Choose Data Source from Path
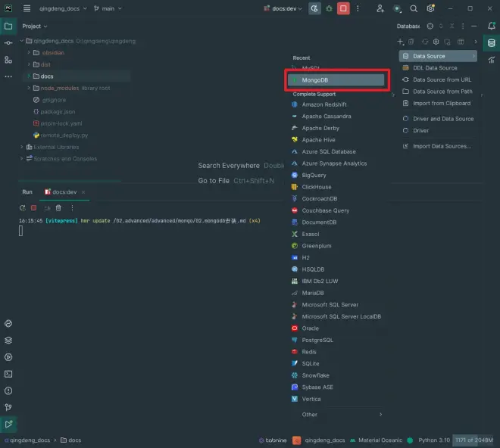The image size is (500, 448). (438, 92)
